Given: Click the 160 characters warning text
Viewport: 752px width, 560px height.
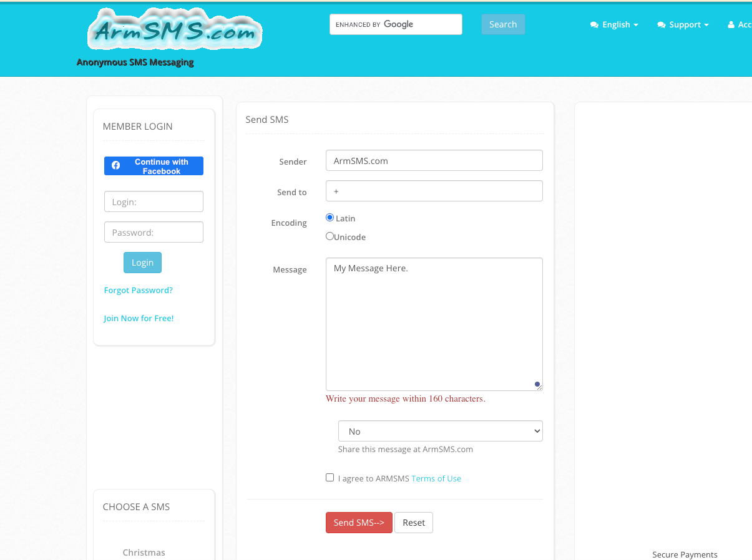Looking at the screenshot, I should pos(406,398).
